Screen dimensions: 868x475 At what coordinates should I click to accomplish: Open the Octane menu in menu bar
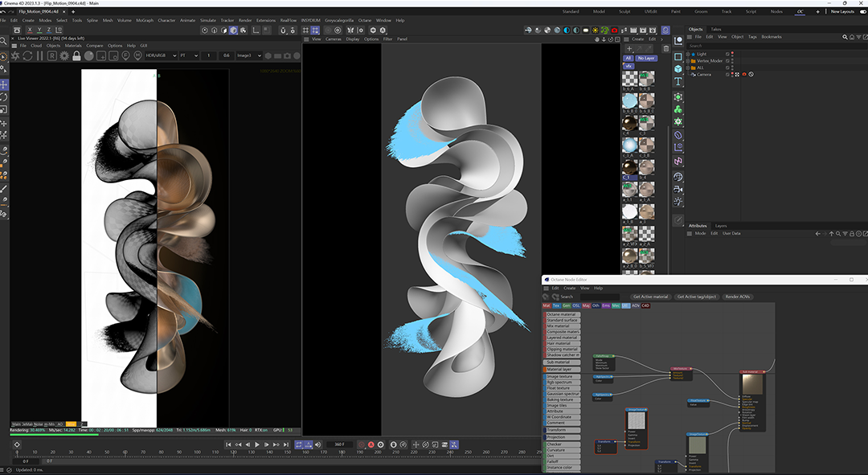point(365,20)
